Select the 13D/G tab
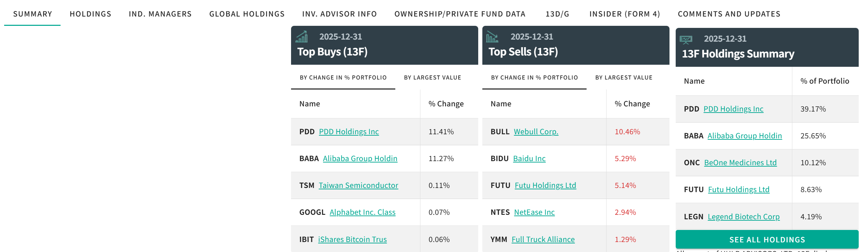 click(x=557, y=14)
